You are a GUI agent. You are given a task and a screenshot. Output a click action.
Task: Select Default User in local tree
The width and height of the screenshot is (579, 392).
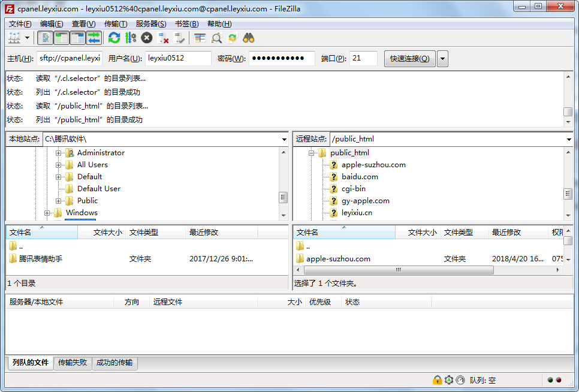98,189
